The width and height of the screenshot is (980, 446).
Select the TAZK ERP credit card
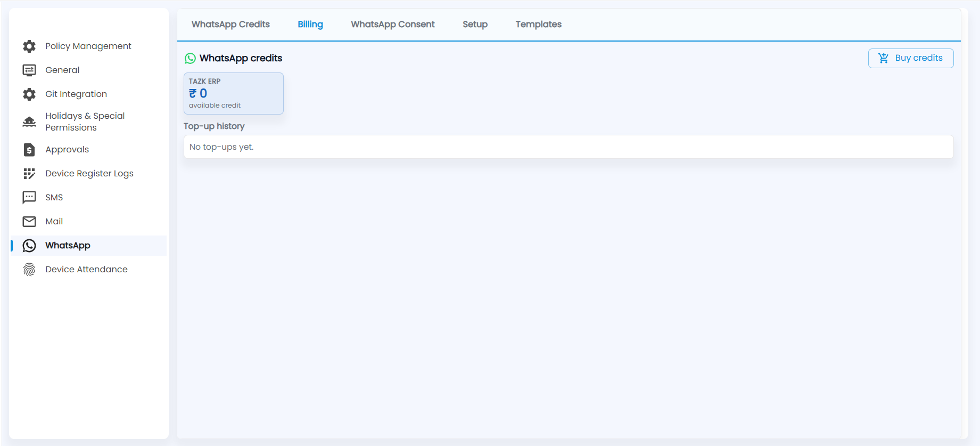pos(234,93)
